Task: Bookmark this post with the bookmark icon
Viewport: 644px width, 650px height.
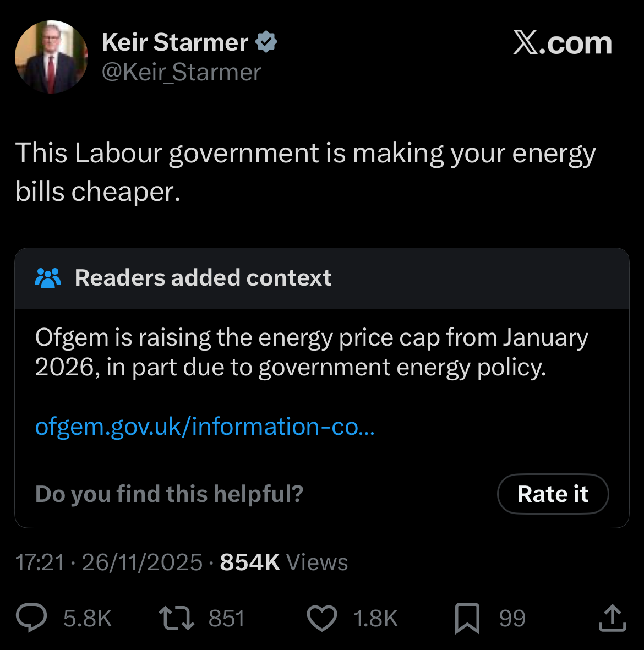Action: pyautogui.click(x=467, y=619)
